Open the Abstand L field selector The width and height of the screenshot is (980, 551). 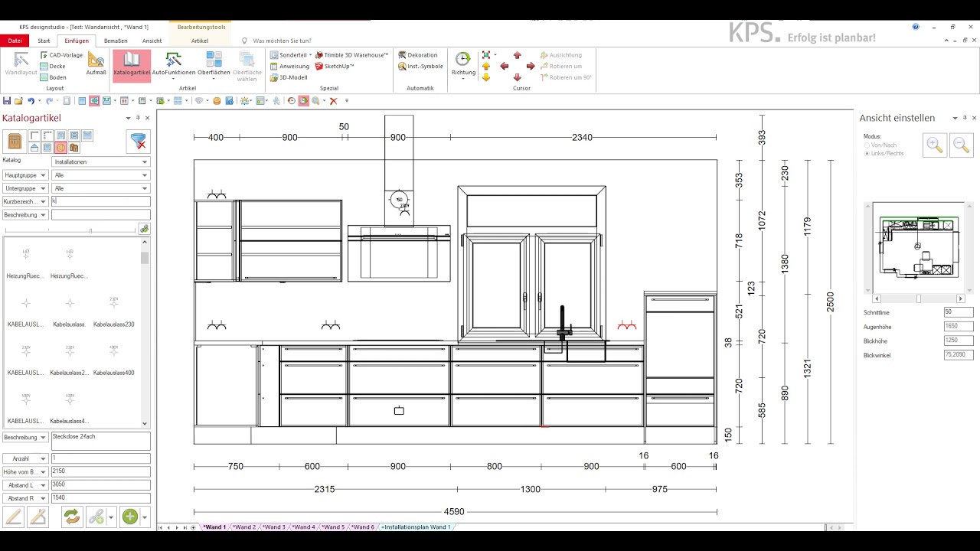point(25,485)
